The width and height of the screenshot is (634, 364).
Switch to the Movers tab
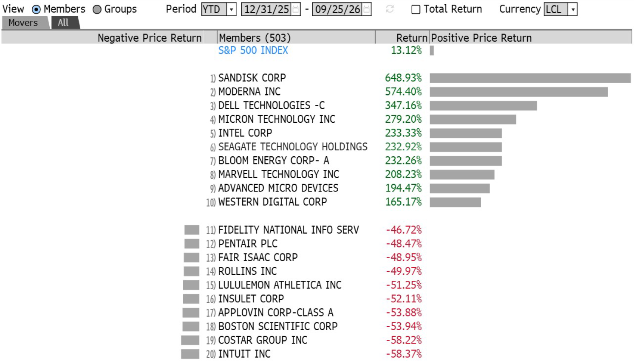24,23
